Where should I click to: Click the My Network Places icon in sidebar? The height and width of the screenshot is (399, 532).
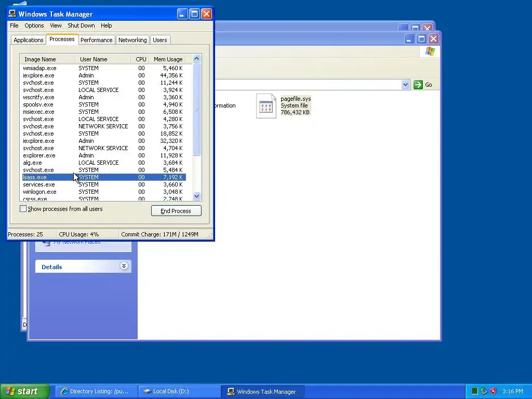pyautogui.click(x=46, y=243)
